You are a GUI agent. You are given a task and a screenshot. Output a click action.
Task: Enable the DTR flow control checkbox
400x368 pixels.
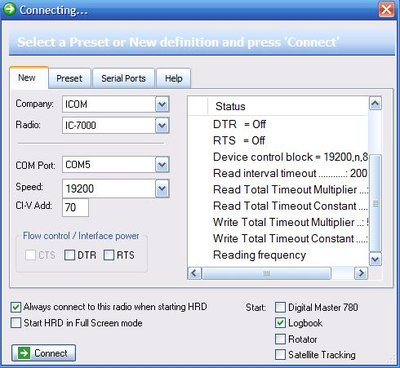pyautogui.click(x=69, y=255)
